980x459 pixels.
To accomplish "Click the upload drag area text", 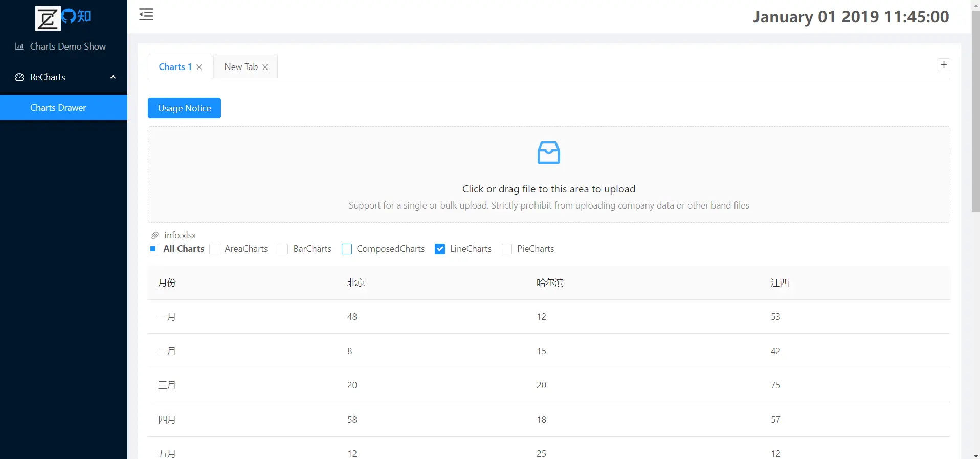I will tap(549, 189).
